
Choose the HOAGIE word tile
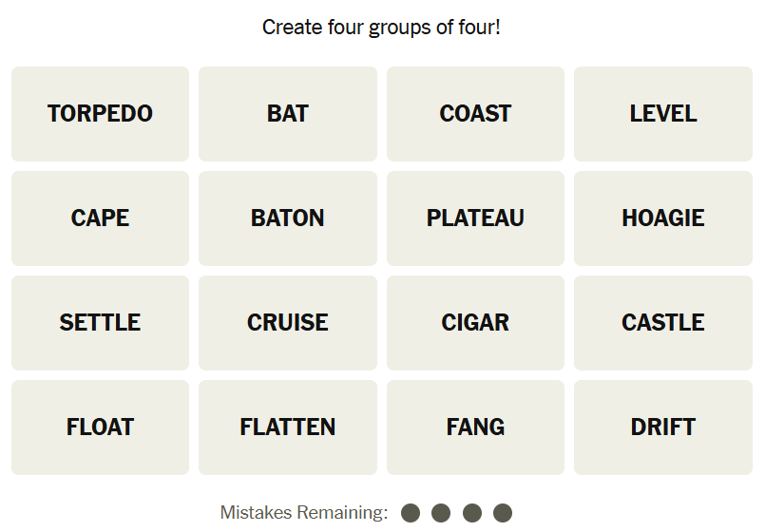[x=663, y=218]
